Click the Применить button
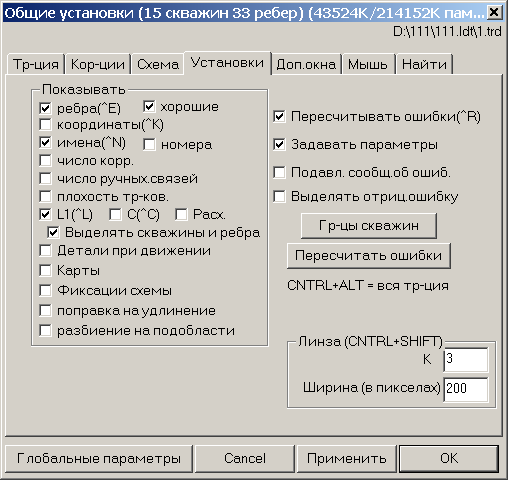The image size is (508, 480). (x=346, y=458)
